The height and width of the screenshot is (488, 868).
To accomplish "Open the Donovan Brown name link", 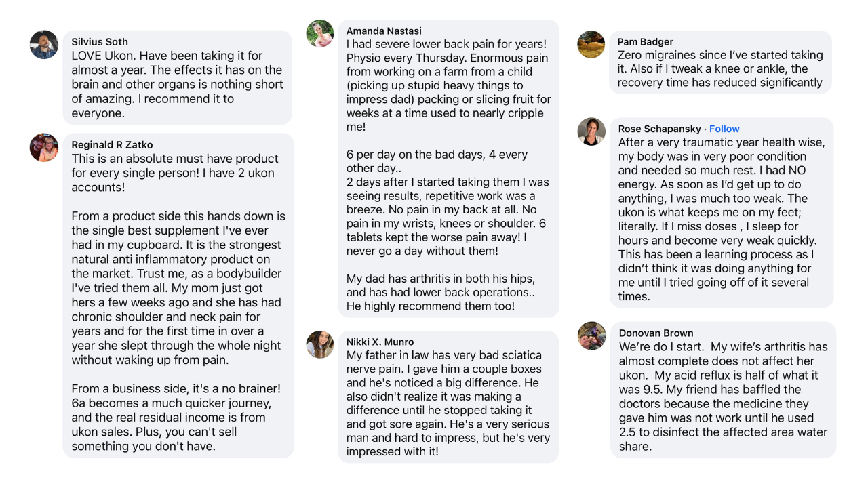I will click(656, 333).
